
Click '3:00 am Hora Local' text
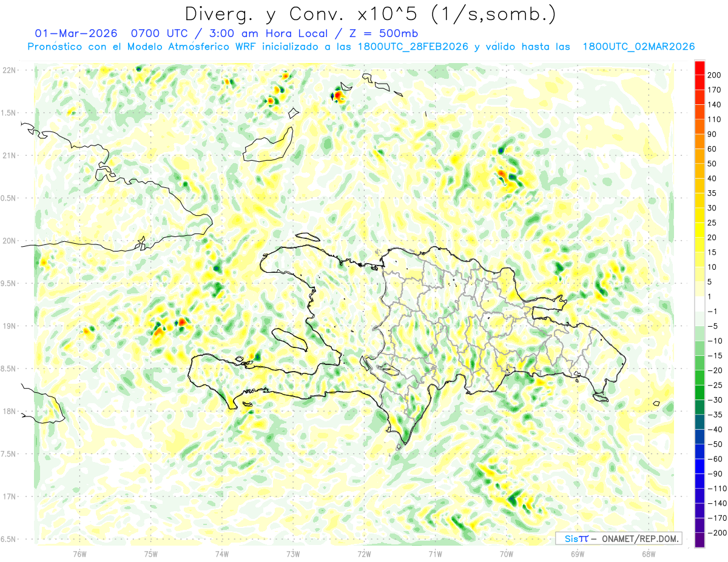269,33
